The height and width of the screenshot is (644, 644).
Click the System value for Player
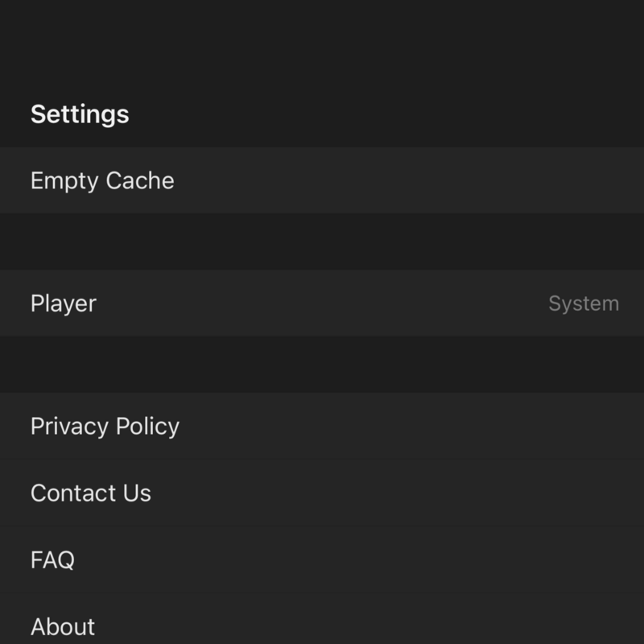click(583, 303)
